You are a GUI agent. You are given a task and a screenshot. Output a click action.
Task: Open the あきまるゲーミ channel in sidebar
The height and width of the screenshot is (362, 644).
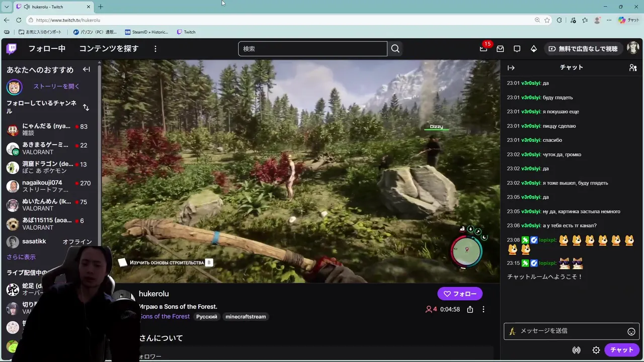coord(50,148)
